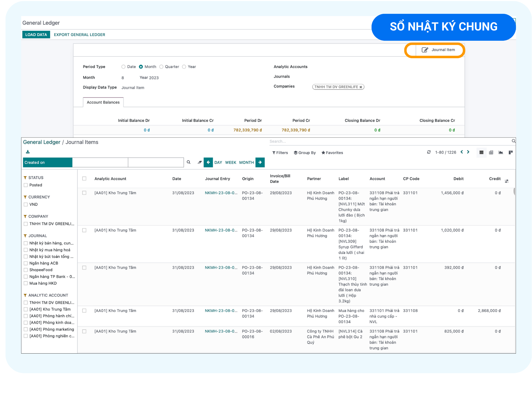Click the eraser clear date range icon
Image resolution: width=532 pixels, height=399 pixels.
(199, 162)
